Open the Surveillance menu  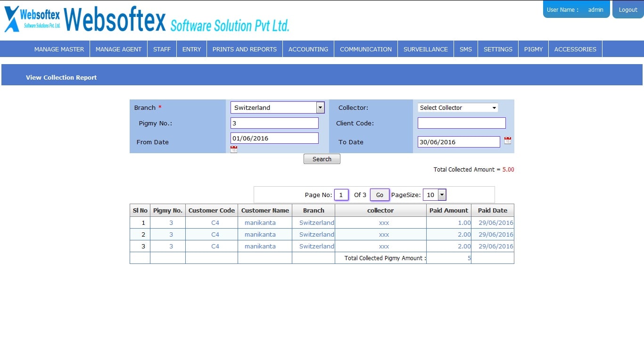(425, 49)
